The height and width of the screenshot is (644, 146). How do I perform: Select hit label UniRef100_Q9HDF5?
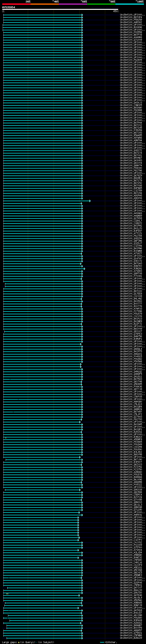click(x=131, y=374)
